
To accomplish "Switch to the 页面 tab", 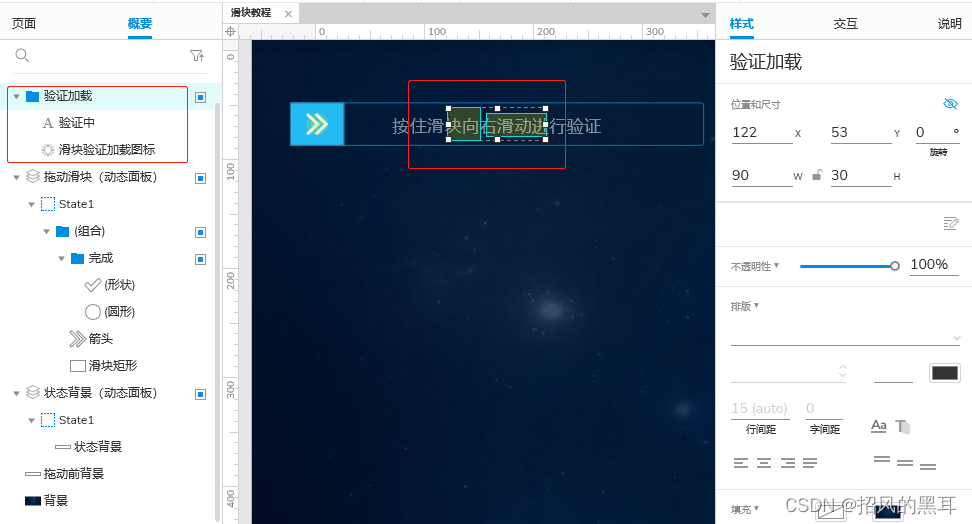I will (24, 24).
